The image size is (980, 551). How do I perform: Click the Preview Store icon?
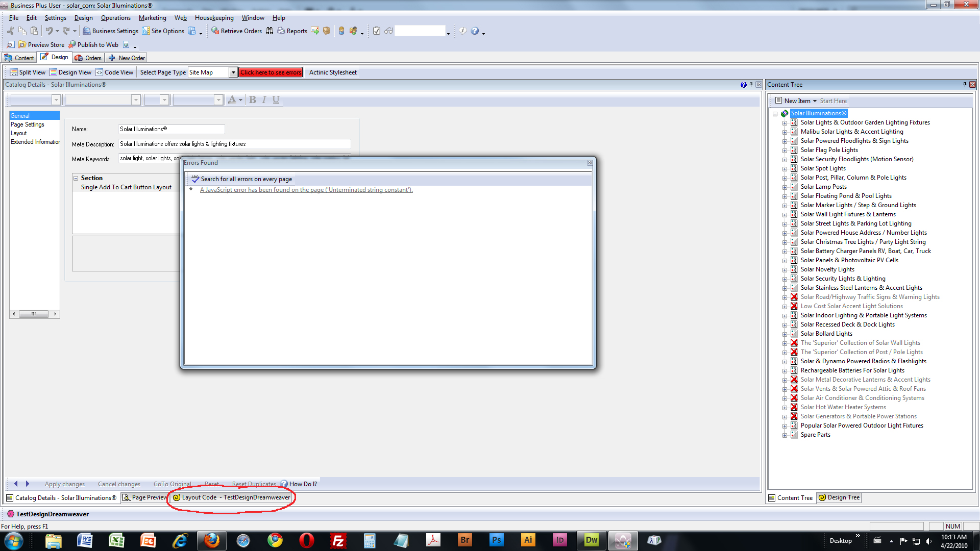(x=22, y=45)
